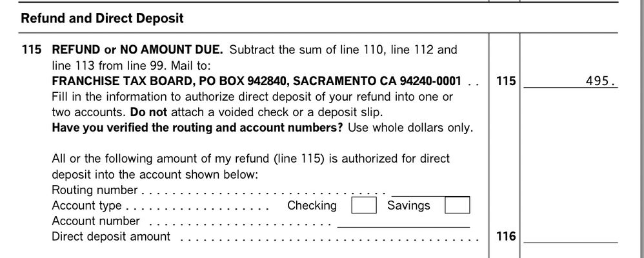Screen dimensions: 644x258
Task: Click the Direct deposit amount label
Action: click(x=111, y=237)
